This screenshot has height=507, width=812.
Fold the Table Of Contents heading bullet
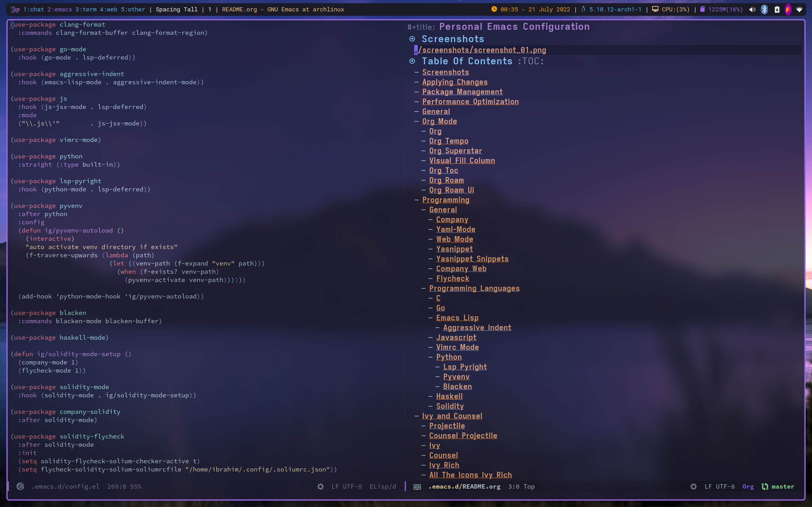[x=412, y=61]
